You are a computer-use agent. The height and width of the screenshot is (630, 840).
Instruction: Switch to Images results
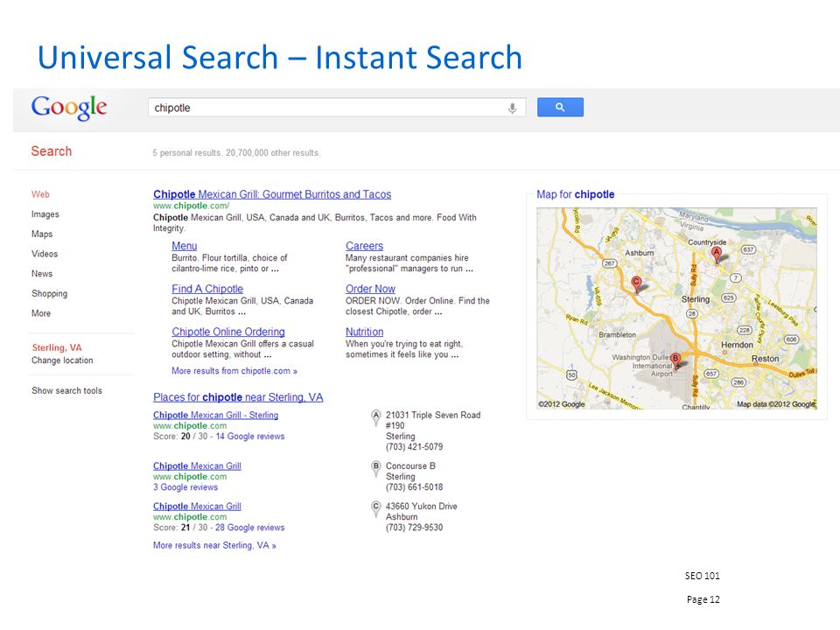click(x=45, y=214)
